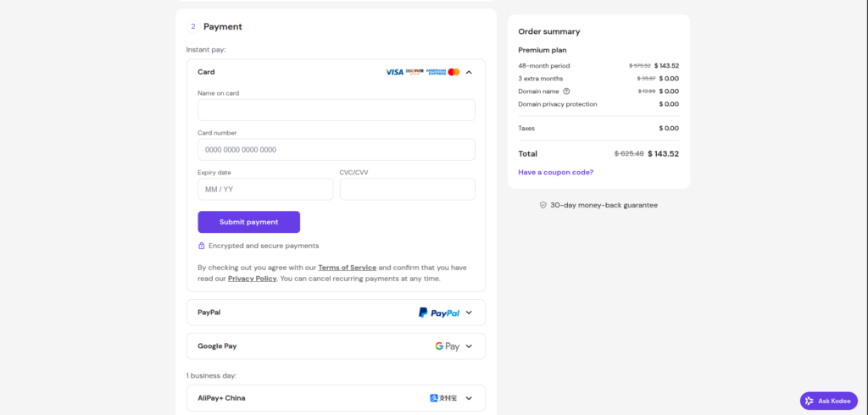Click the American Express logo
The image size is (868, 415).
point(436,72)
